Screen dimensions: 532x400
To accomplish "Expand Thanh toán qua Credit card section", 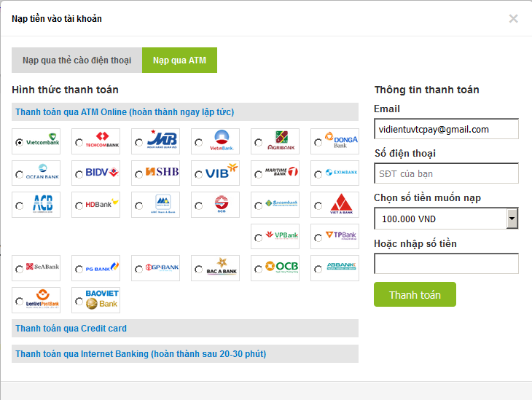I will click(x=185, y=329).
